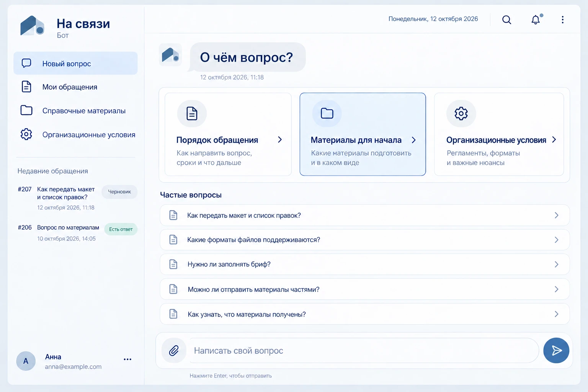The image size is (588, 392).
Task: Send the question with the paper plane button
Action: coord(556,350)
